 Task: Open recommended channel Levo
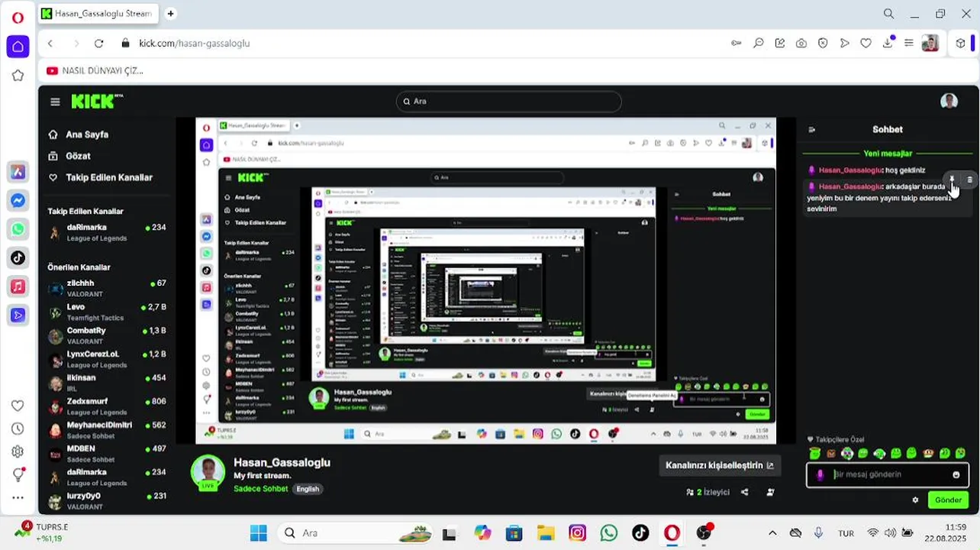(x=107, y=312)
